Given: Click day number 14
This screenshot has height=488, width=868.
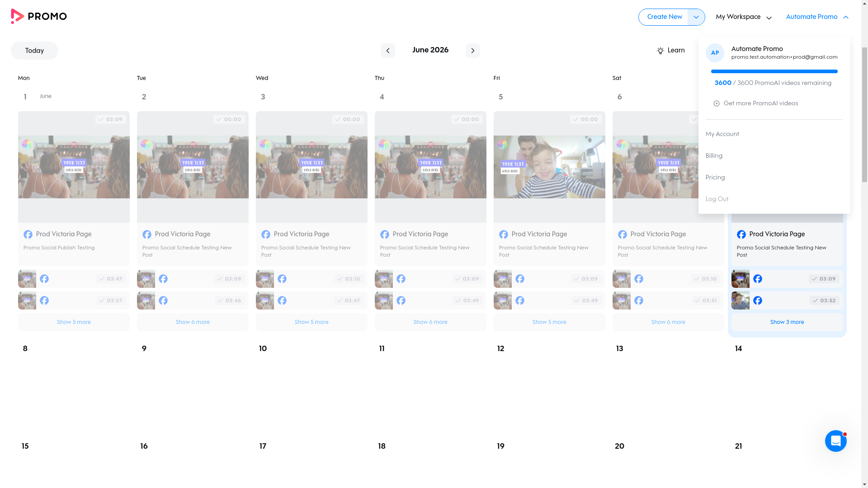Looking at the screenshot, I should [738, 349].
